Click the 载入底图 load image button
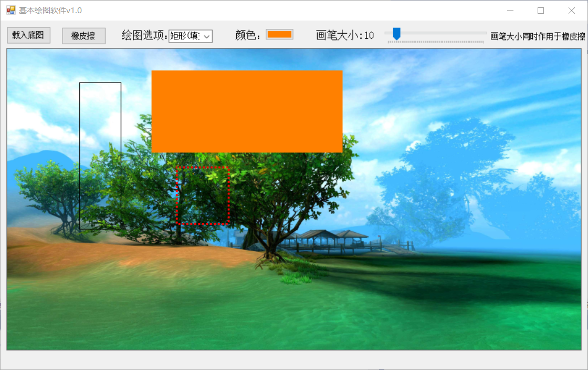Image resolution: width=588 pixels, height=370 pixels. pyautogui.click(x=28, y=35)
